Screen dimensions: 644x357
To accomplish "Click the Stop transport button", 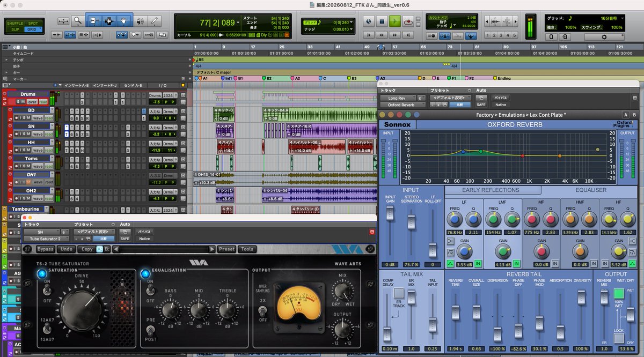I will pyautogui.click(x=382, y=21).
